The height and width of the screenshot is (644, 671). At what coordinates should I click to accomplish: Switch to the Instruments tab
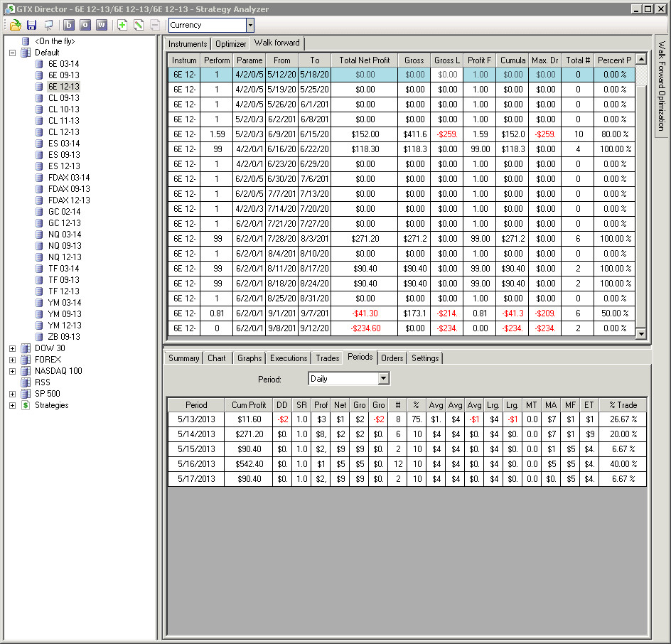(188, 44)
